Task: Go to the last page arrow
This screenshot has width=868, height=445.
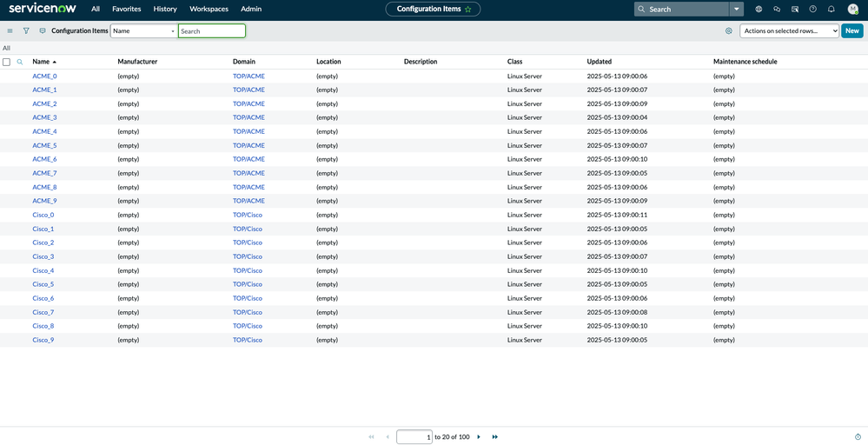Action: (x=495, y=436)
